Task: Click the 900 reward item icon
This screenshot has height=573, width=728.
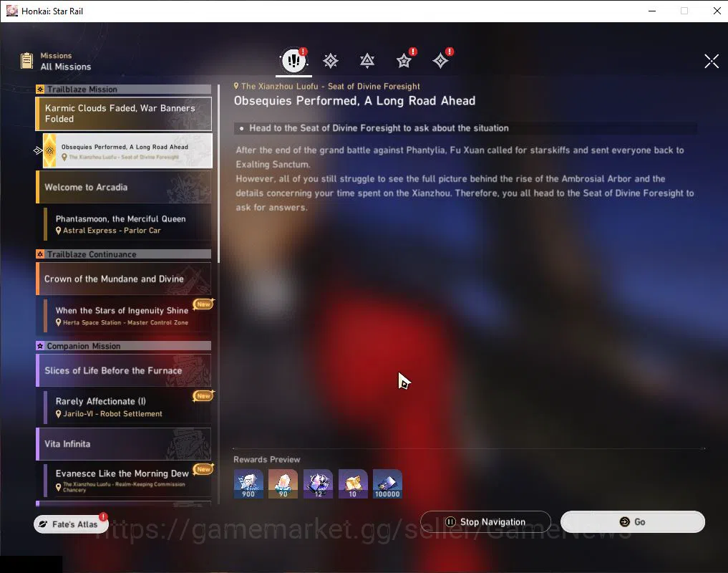Action: (x=248, y=483)
